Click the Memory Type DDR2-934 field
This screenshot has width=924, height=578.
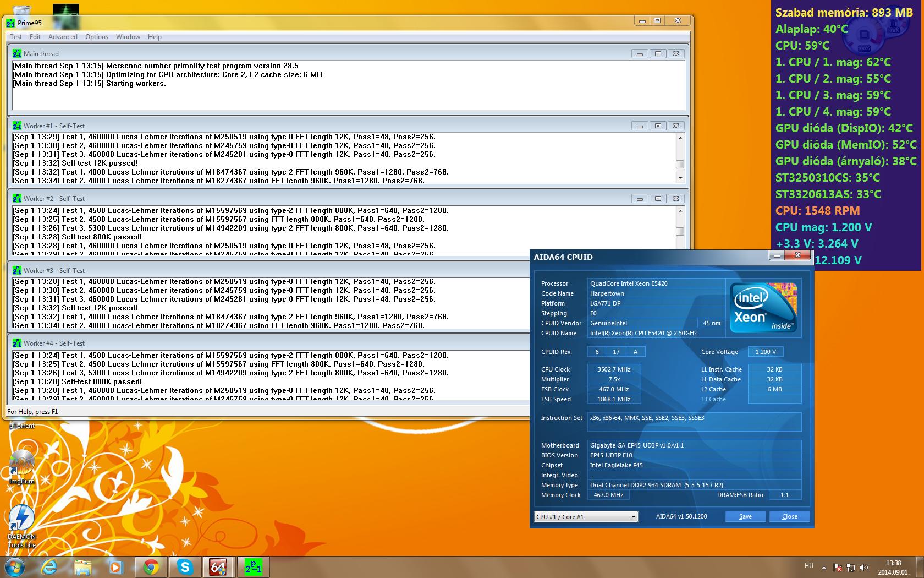pyautogui.click(x=694, y=485)
